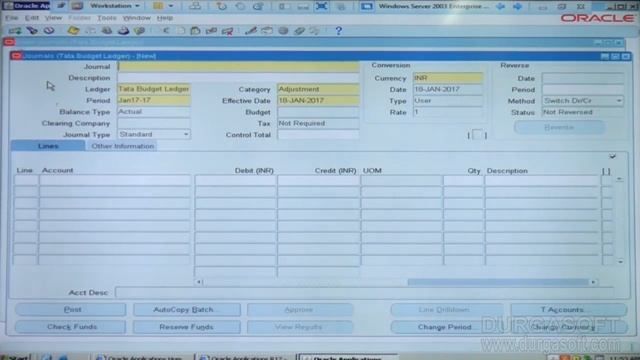The height and width of the screenshot is (360, 640).
Task: Click the first row Credit (INR) cell
Action: (x=318, y=180)
